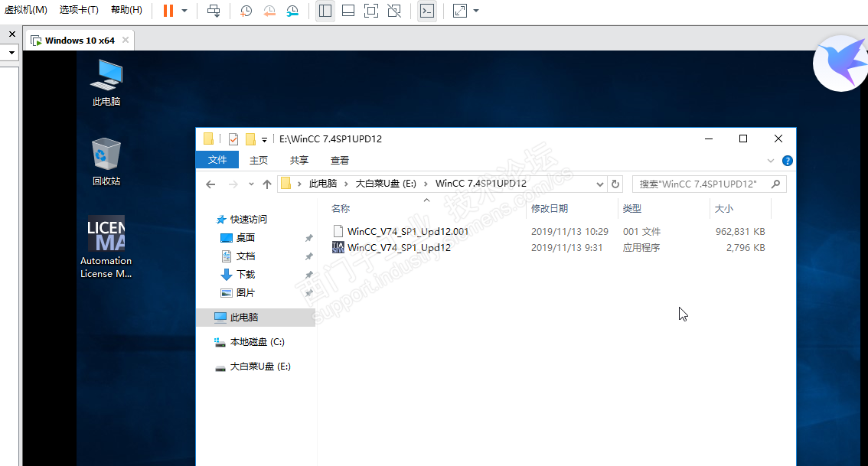This screenshot has width=868, height=466.
Task: Toggle the show library sidebar view icon
Action: pyautogui.click(x=325, y=11)
